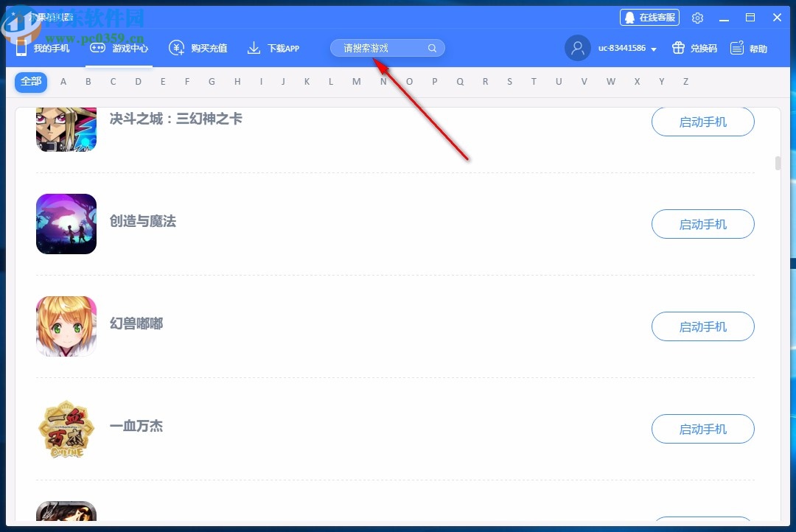Start 一血万杰 using its 启动手机 button

(702, 429)
